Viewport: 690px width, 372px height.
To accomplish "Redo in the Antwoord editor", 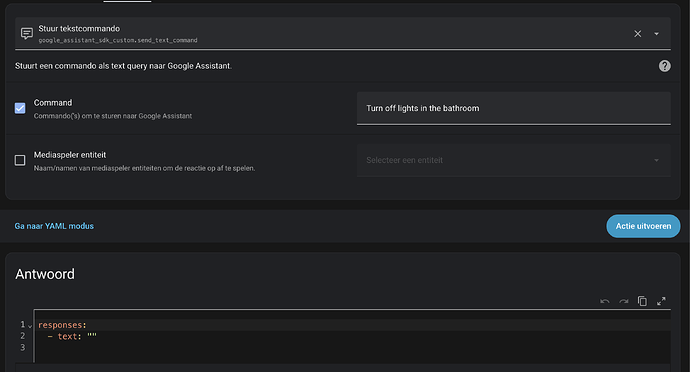I will click(x=624, y=301).
